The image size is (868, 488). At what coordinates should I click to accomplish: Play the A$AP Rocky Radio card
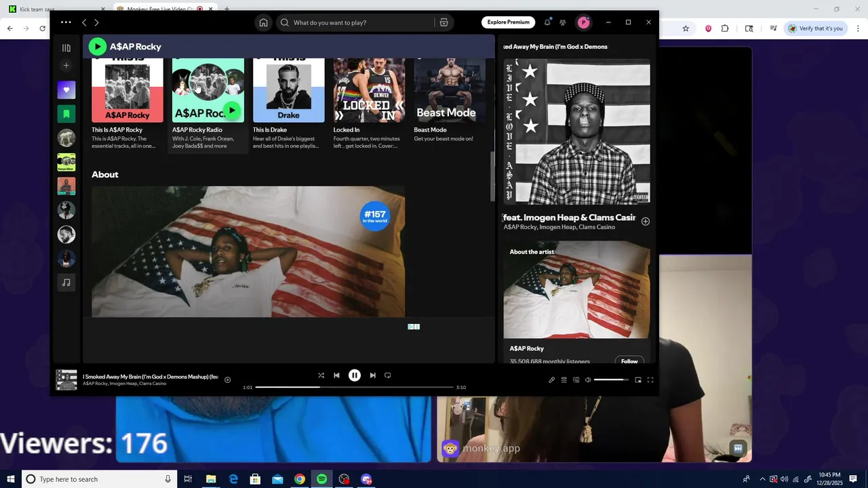(232, 110)
